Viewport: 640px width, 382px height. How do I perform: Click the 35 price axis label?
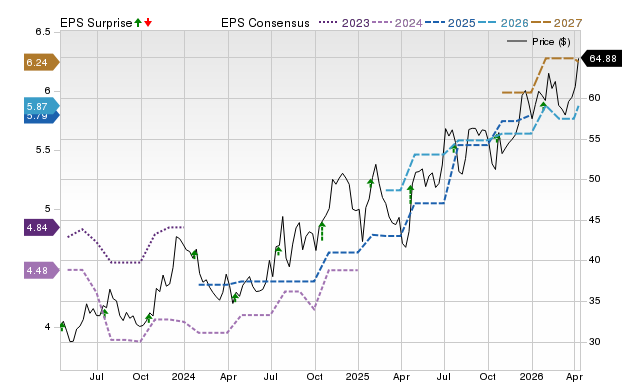(595, 301)
